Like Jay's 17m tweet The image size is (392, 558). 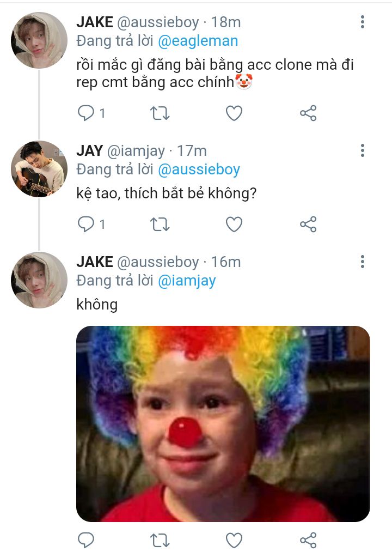coord(234,225)
